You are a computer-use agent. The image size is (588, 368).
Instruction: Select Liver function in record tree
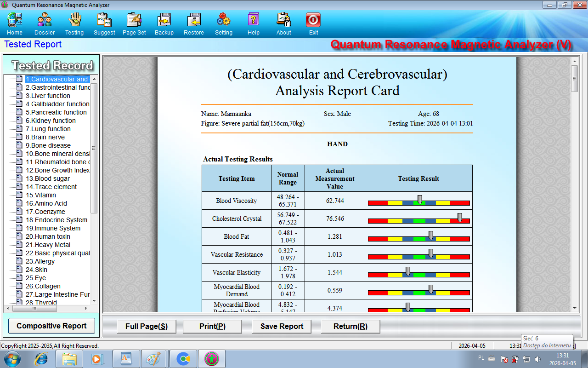point(48,96)
